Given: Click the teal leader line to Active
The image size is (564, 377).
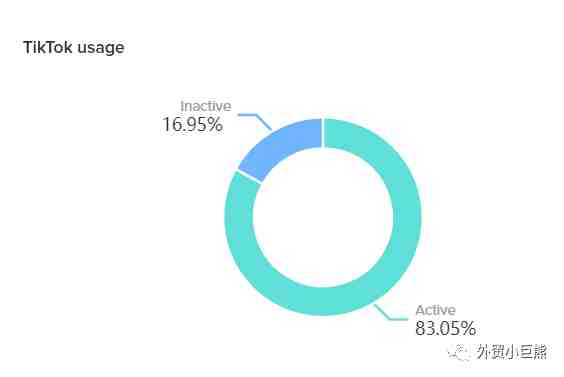Looking at the screenshot, I should pyautogui.click(x=391, y=312).
